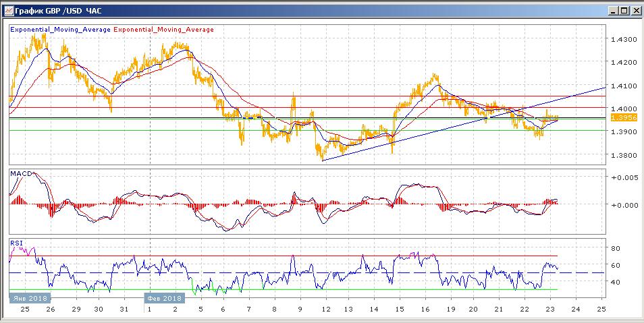Image resolution: width=644 pixels, height=323 pixels.
Task: Click the MACD panel label
Action: coord(20,174)
